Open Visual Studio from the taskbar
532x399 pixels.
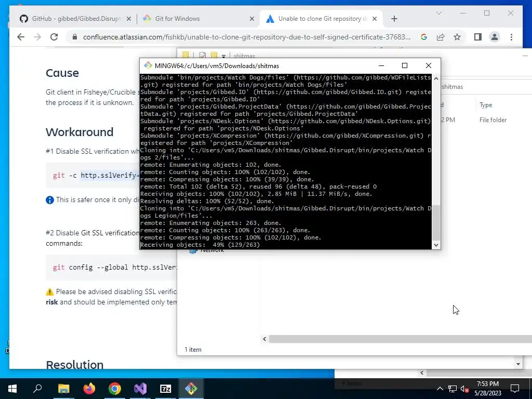click(140, 389)
